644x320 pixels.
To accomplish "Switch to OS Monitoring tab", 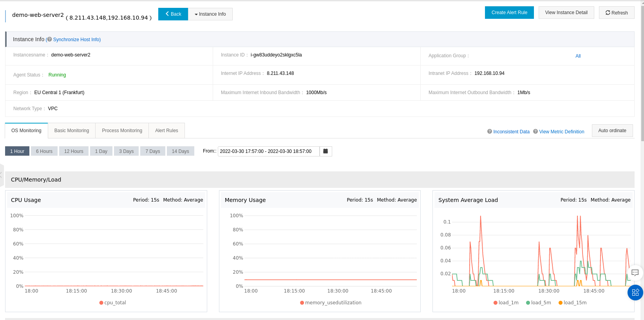I will pos(26,131).
